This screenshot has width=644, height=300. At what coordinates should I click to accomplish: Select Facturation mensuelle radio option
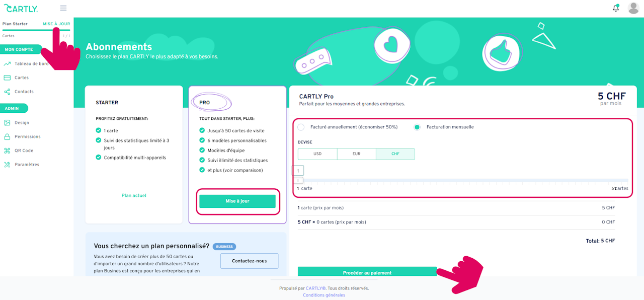(x=417, y=127)
